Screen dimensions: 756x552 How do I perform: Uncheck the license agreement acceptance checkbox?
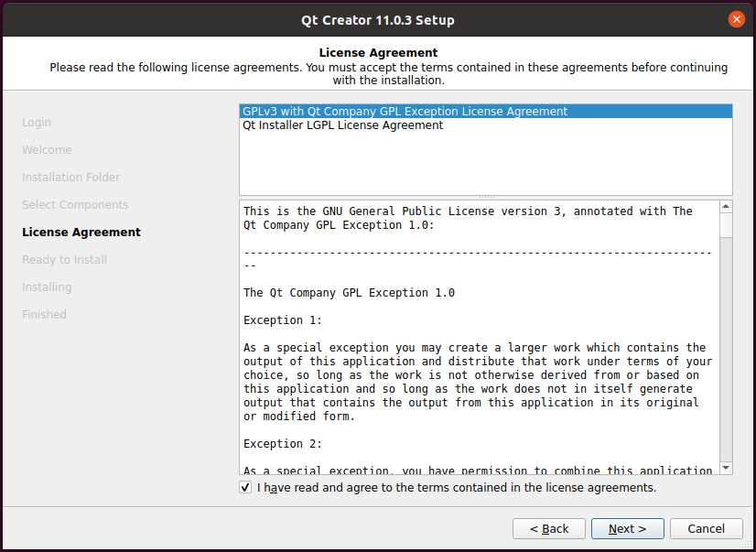tap(245, 487)
